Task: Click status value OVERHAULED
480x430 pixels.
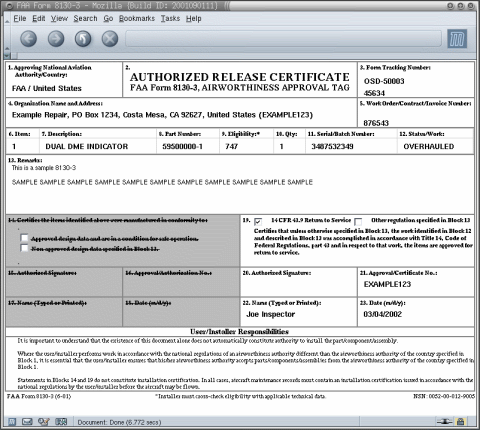Action: point(429,146)
